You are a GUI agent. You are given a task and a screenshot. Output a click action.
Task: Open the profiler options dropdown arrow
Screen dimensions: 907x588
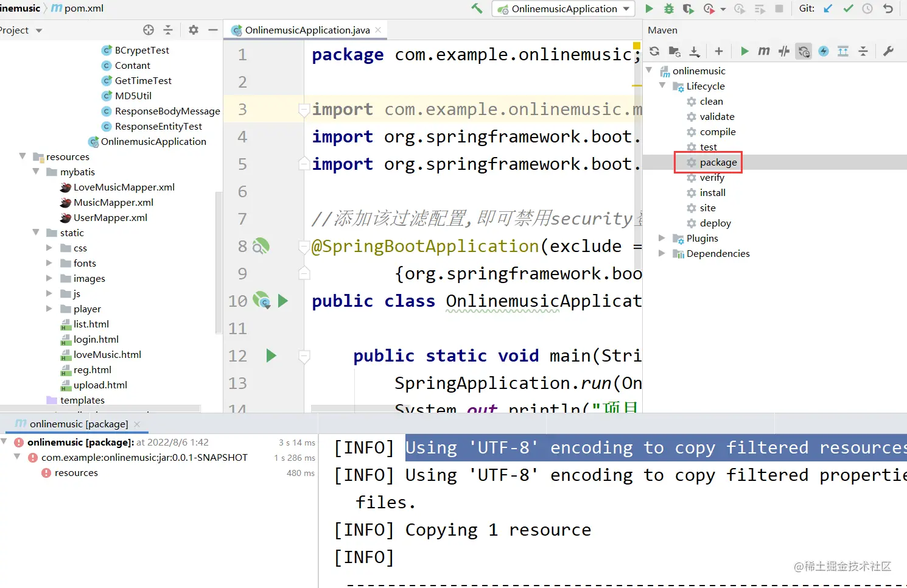723,9
